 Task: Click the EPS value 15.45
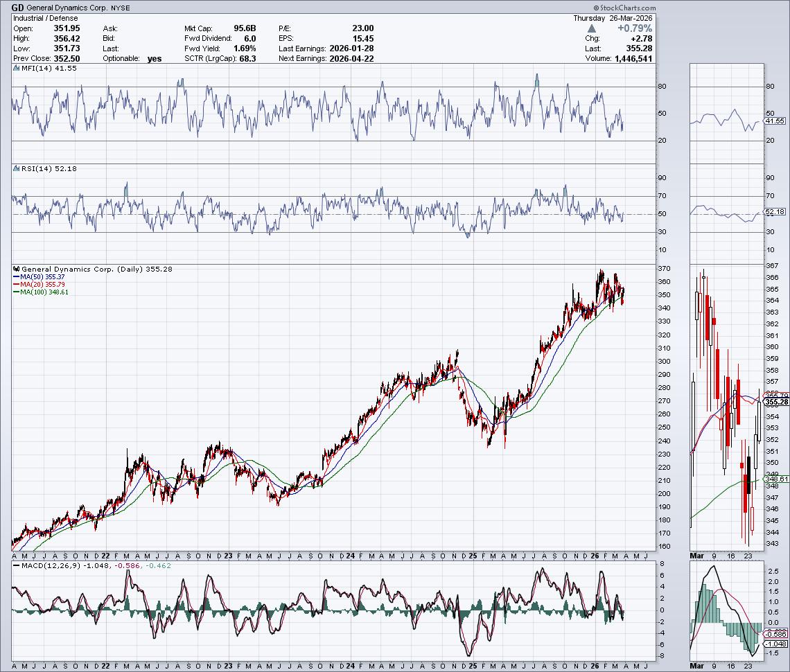pyautogui.click(x=362, y=38)
